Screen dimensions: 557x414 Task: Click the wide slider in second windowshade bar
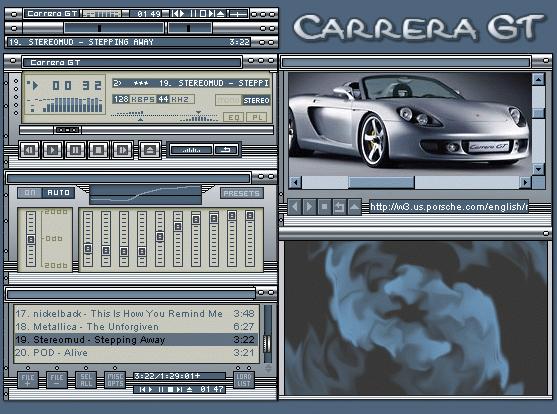(114, 28)
